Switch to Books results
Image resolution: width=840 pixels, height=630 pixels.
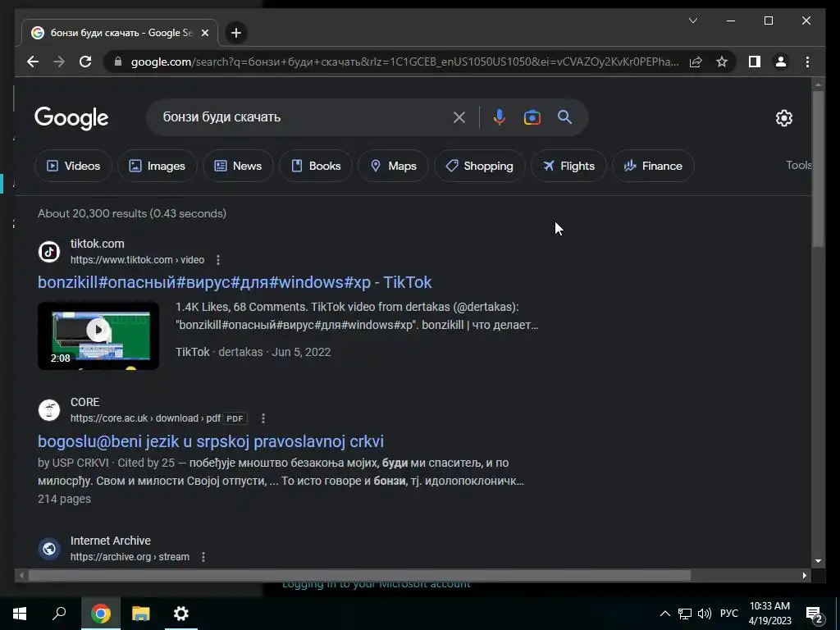[316, 166]
